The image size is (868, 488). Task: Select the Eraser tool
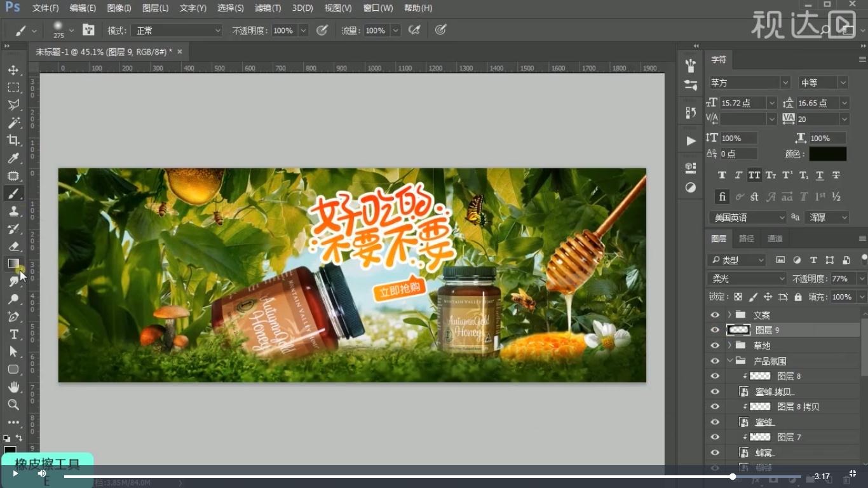13,247
